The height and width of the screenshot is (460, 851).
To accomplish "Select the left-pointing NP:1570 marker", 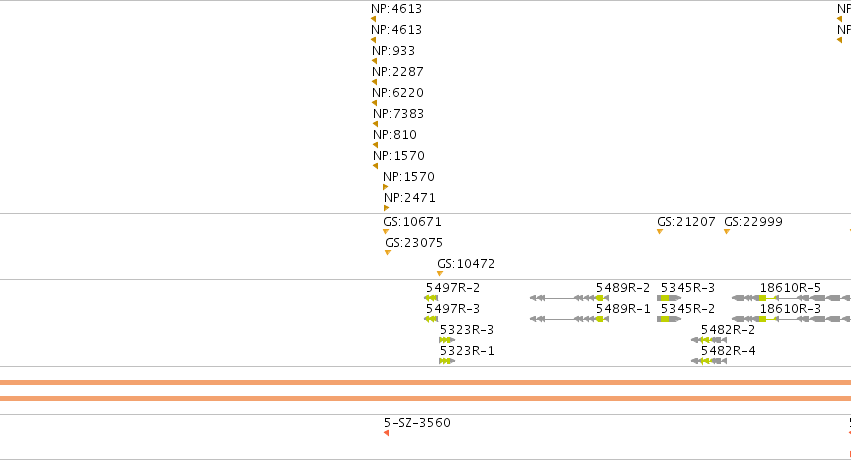I will coord(376,166).
